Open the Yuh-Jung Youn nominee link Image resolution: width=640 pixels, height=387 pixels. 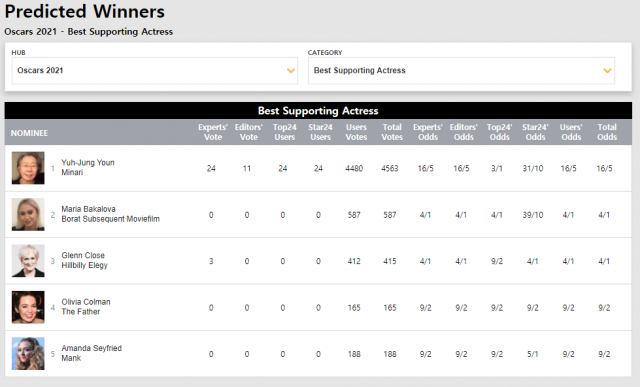coord(88,162)
